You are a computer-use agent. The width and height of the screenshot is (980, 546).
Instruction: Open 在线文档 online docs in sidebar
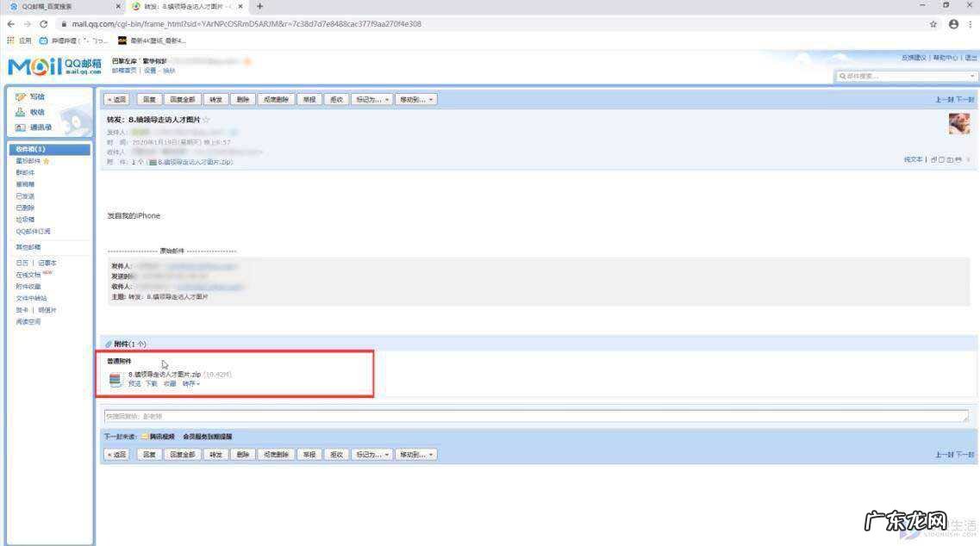pos(28,275)
